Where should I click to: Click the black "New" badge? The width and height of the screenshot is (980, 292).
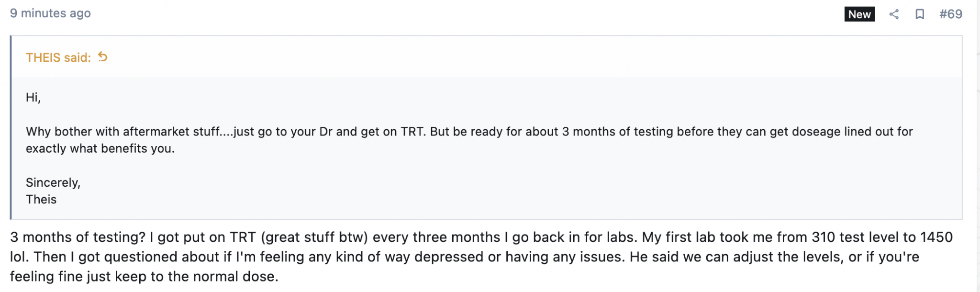pos(859,14)
